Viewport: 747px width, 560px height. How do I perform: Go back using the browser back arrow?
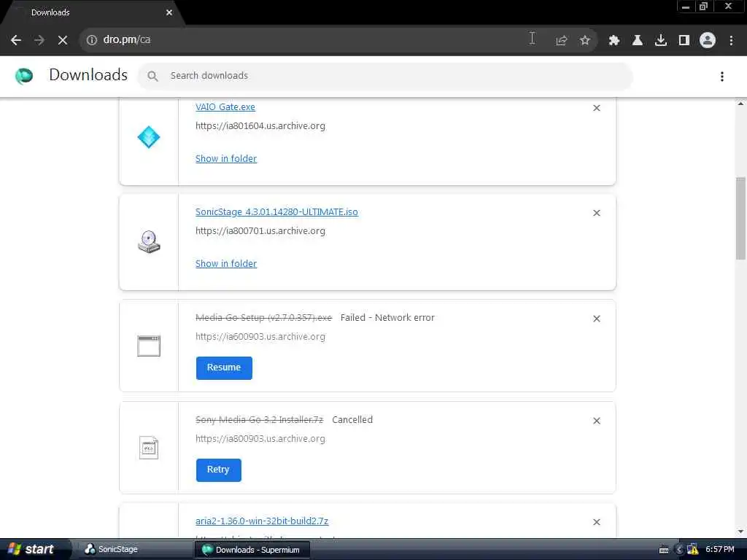tap(16, 40)
